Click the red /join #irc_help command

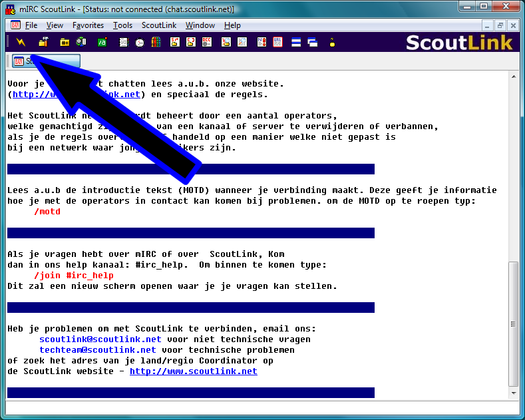74,276
